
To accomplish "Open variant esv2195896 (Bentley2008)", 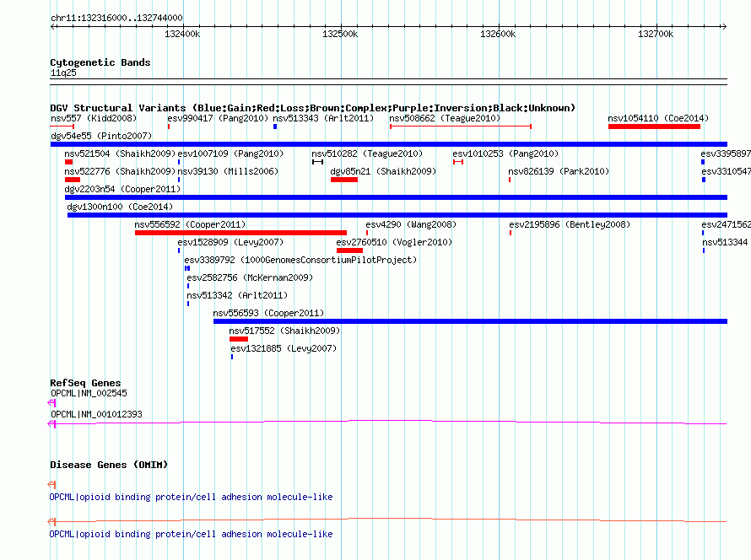I will [x=570, y=224].
